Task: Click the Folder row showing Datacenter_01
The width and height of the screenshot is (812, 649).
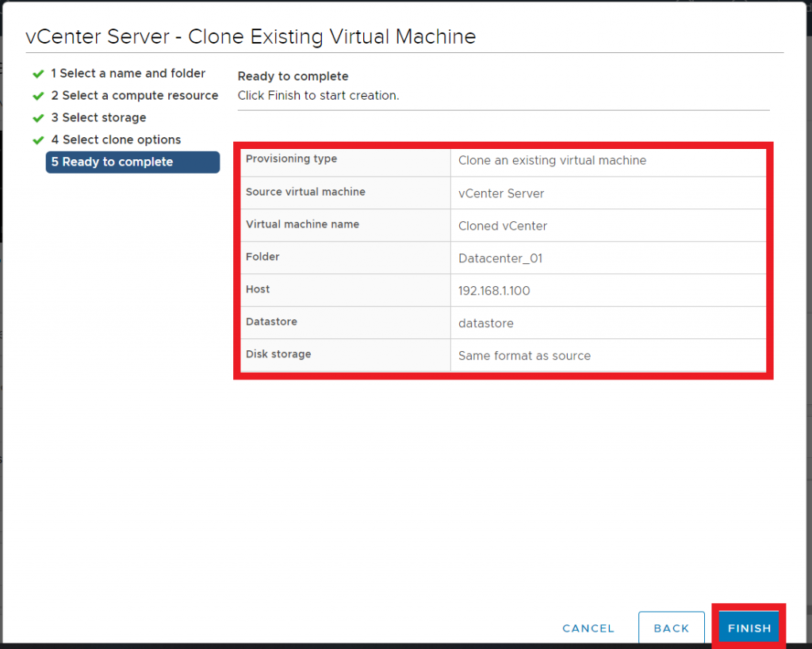Action: [503, 258]
